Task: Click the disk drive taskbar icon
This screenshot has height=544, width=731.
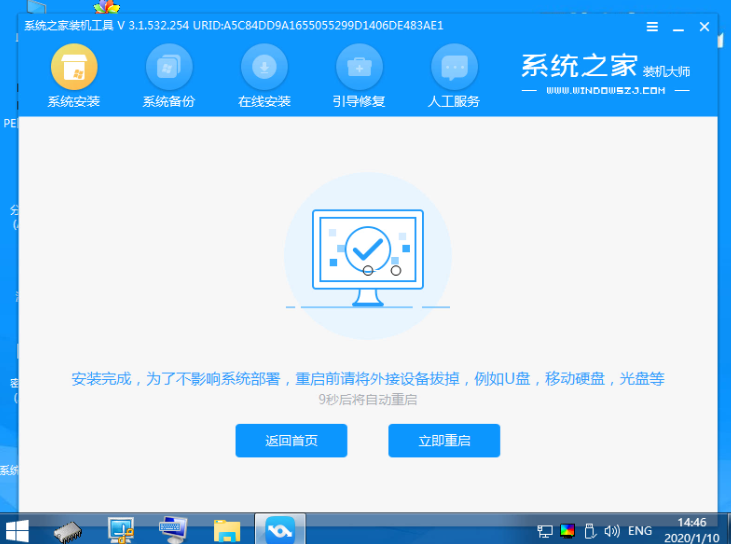Action: click(x=67, y=529)
